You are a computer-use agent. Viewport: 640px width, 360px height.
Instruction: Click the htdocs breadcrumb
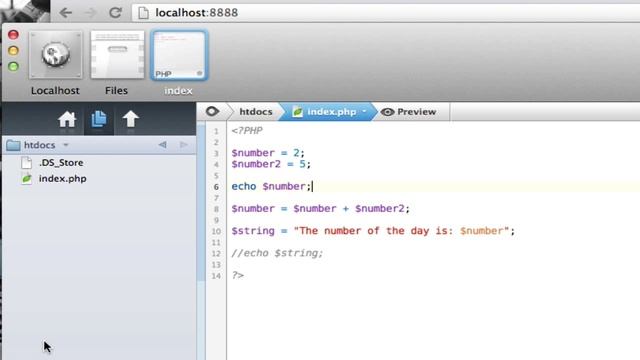[x=256, y=112]
